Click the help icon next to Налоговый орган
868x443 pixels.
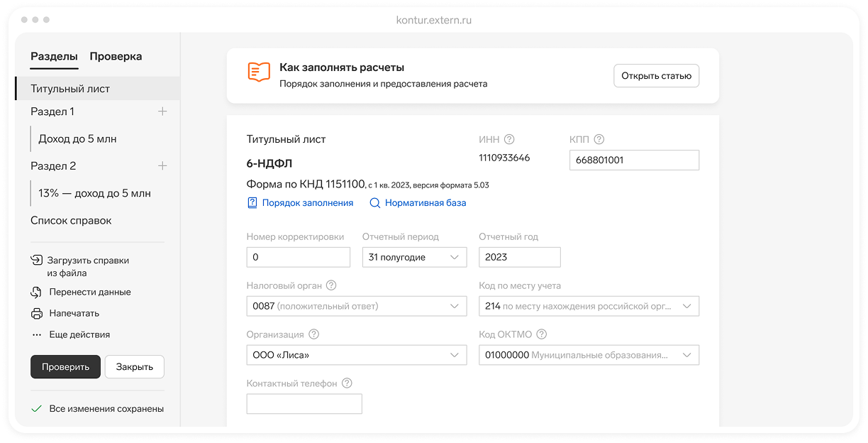coord(331,285)
